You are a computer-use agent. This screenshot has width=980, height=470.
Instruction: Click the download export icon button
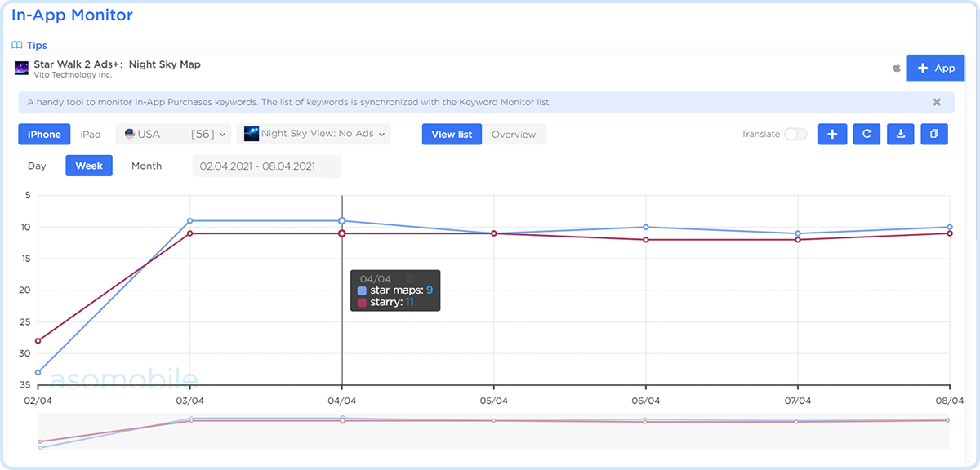[x=900, y=135]
